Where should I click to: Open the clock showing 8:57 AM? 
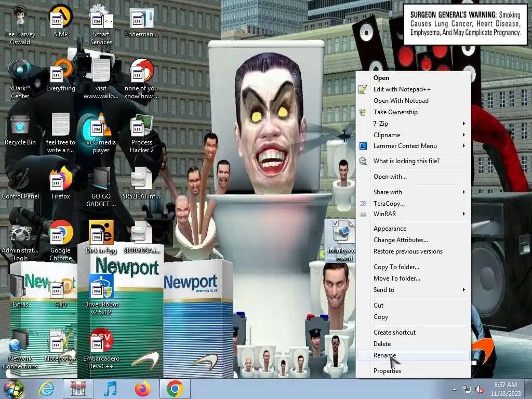pyautogui.click(x=506, y=389)
